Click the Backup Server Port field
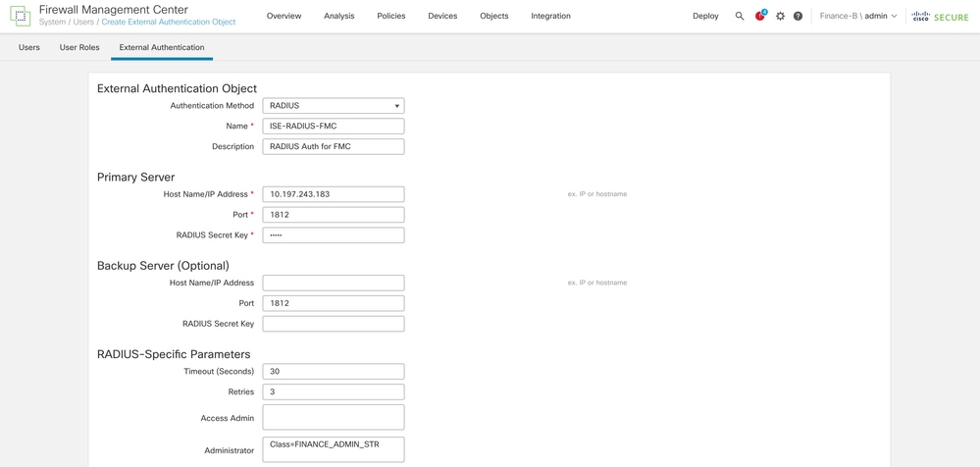 pos(334,304)
